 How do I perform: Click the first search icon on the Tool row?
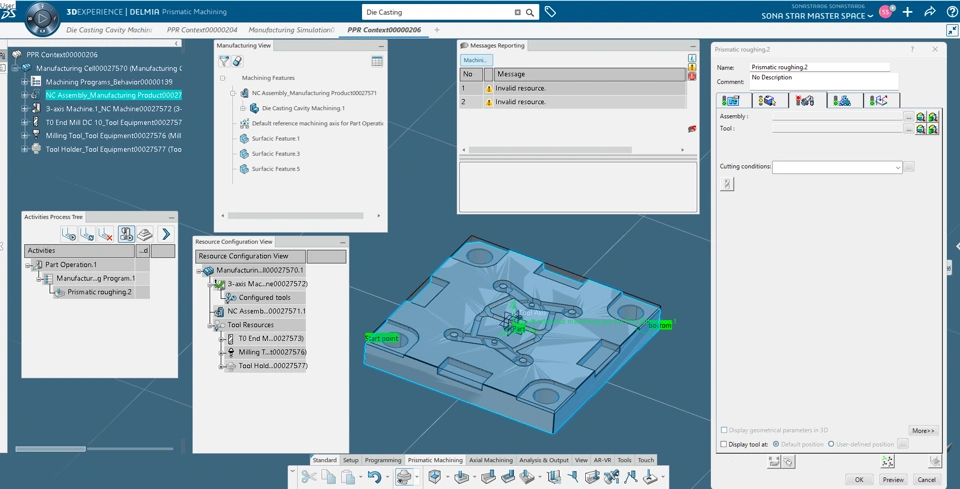[921, 129]
